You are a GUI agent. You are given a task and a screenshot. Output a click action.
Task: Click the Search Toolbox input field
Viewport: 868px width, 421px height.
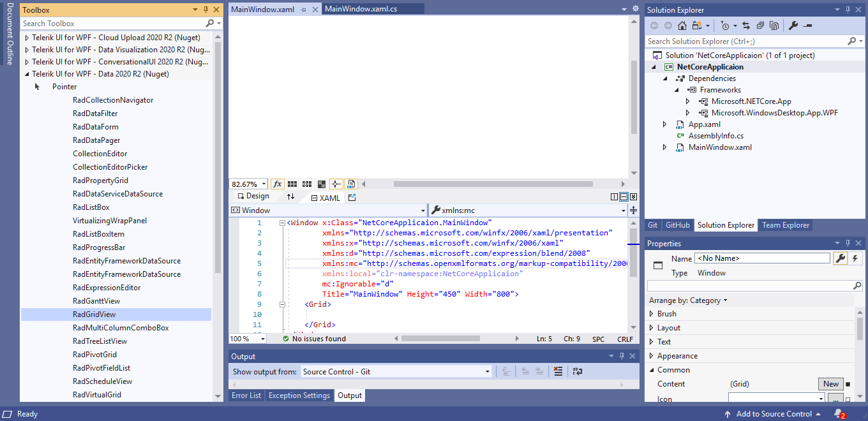click(x=112, y=23)
